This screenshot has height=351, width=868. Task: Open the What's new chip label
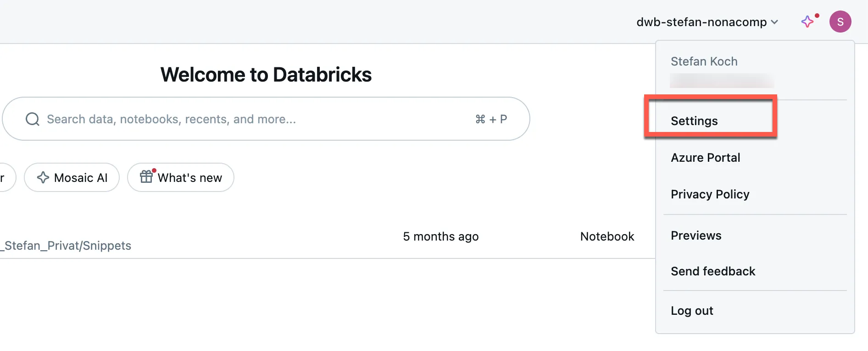pos(189,178)
